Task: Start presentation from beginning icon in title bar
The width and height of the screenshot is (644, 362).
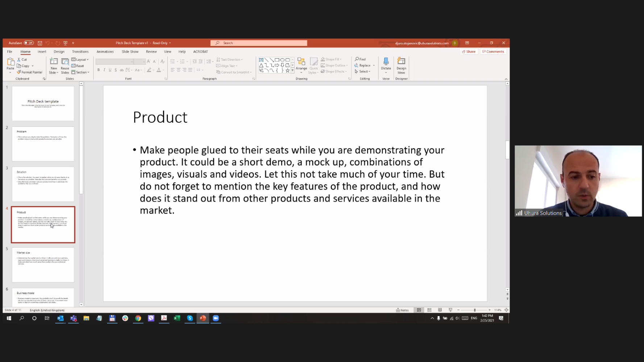Action: point(66,43)
